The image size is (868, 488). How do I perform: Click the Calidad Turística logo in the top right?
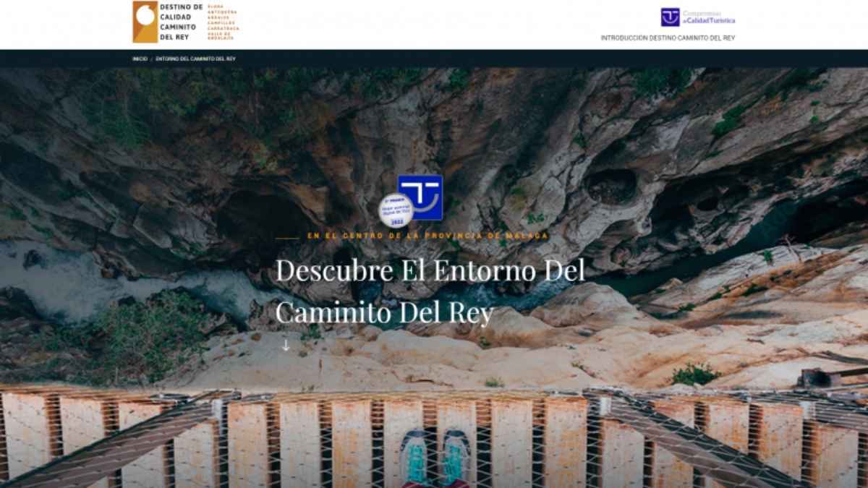point(698,17)
